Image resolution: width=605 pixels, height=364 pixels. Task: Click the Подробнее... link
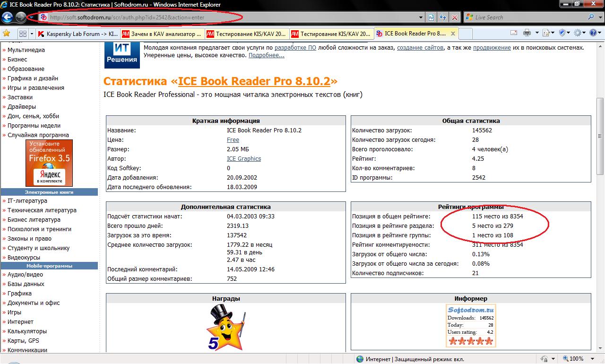[266, 55]
